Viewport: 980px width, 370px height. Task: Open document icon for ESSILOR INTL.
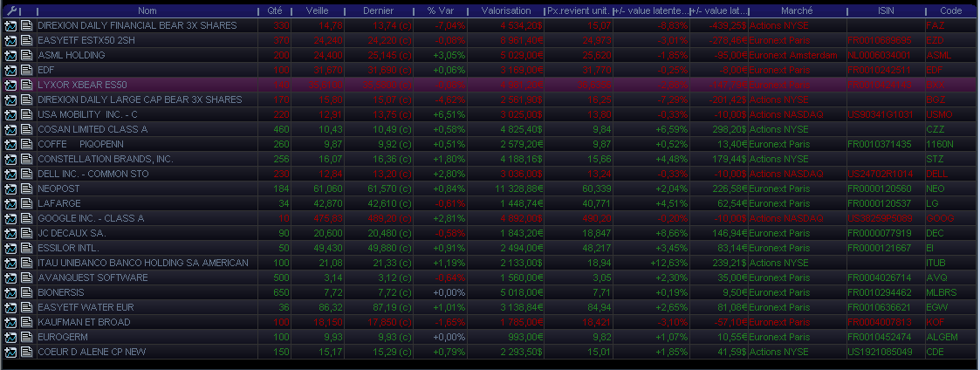(26, 248)
